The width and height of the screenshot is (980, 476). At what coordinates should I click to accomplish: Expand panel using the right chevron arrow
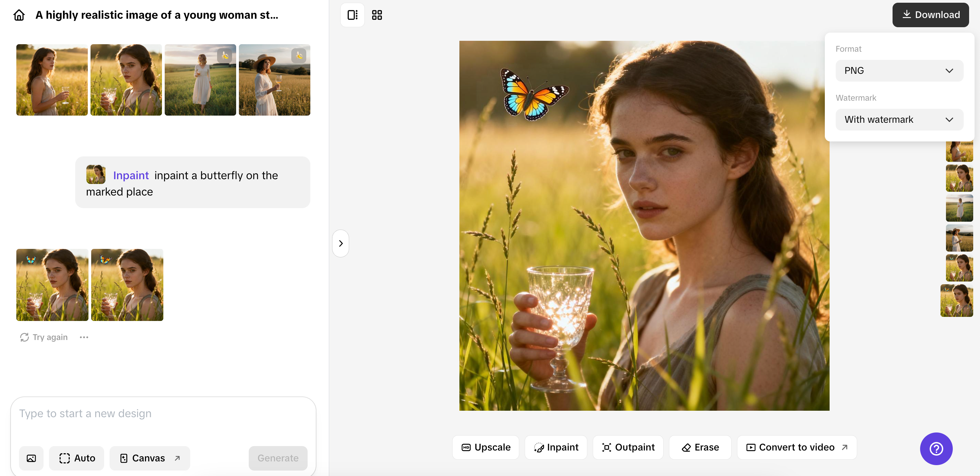click(341, 243)
